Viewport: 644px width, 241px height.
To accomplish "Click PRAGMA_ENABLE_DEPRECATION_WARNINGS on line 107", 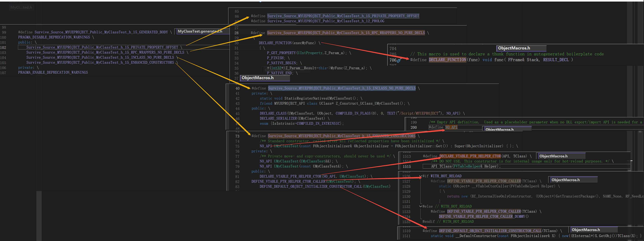I will tap(53, 72).
